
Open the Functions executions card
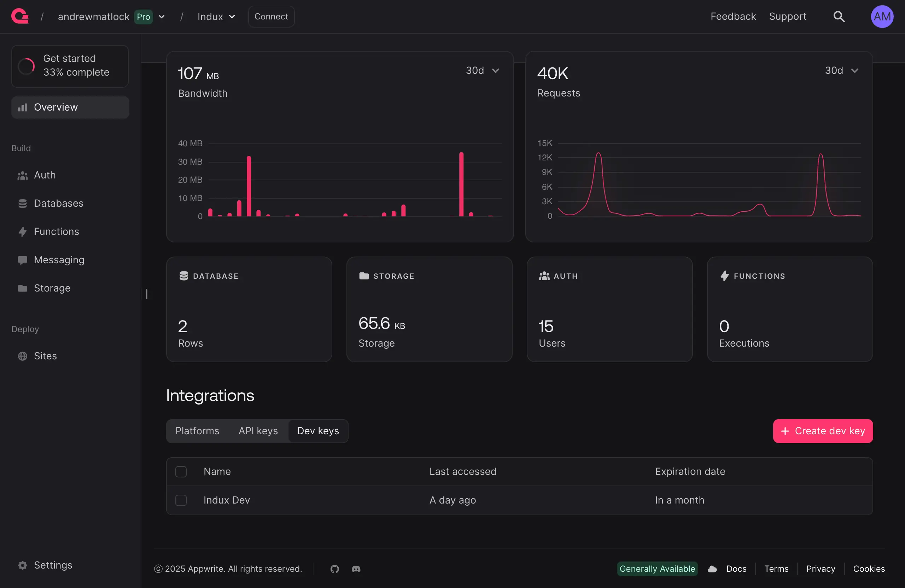(790, 310)
